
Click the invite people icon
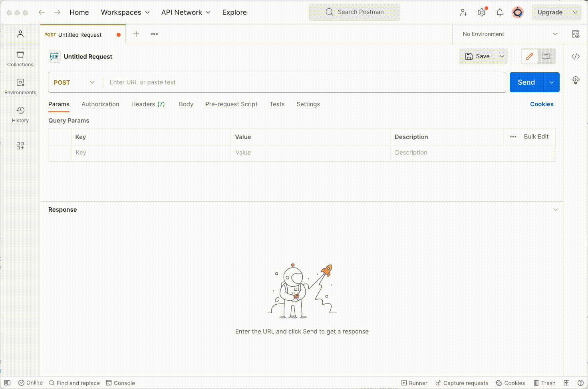pos(463,12)
